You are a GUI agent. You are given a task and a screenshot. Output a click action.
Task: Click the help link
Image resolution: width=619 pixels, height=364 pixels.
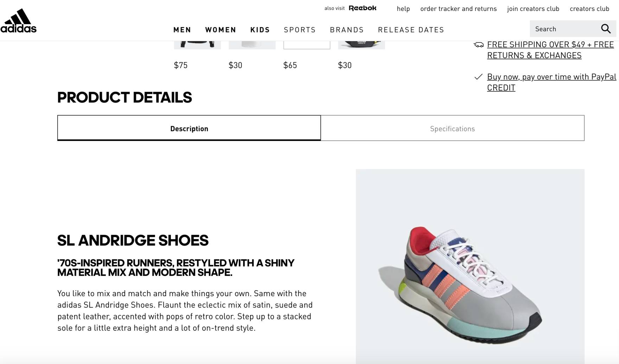point(403,9)
